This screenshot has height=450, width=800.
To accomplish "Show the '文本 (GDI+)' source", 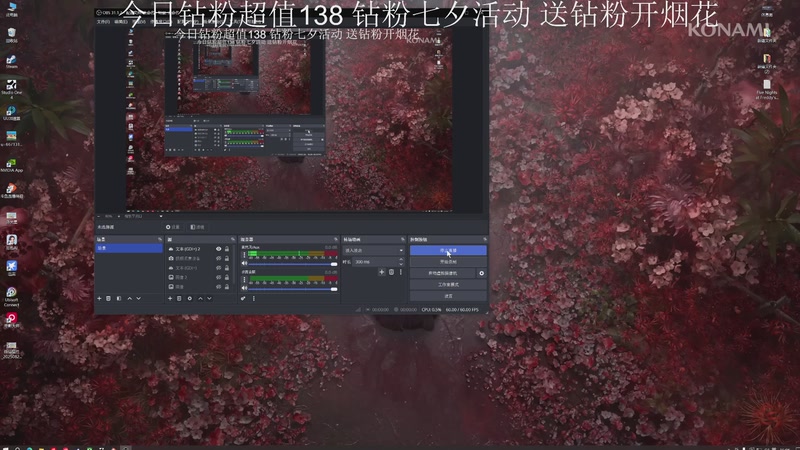I will click(218, 268).
